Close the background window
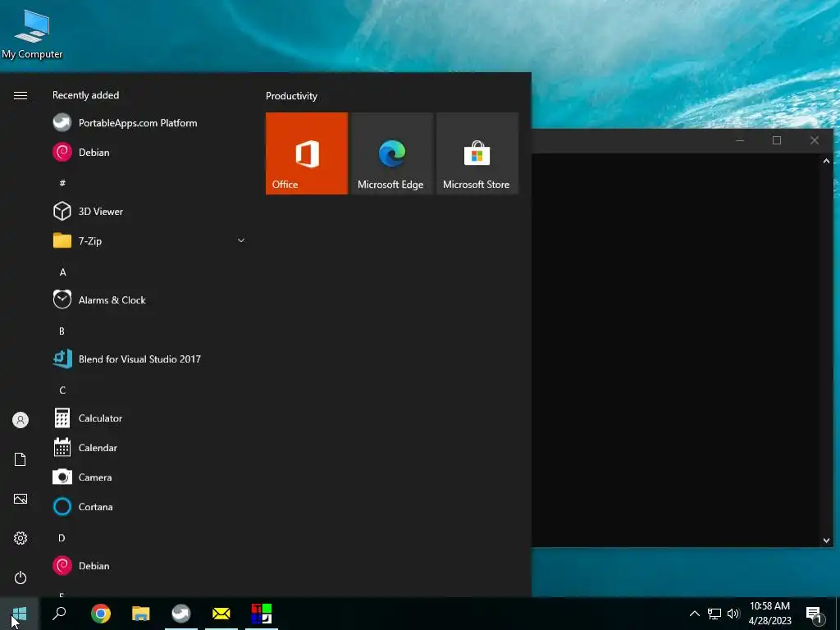Viewport: 840px width, 630px height. click(815, 140)
